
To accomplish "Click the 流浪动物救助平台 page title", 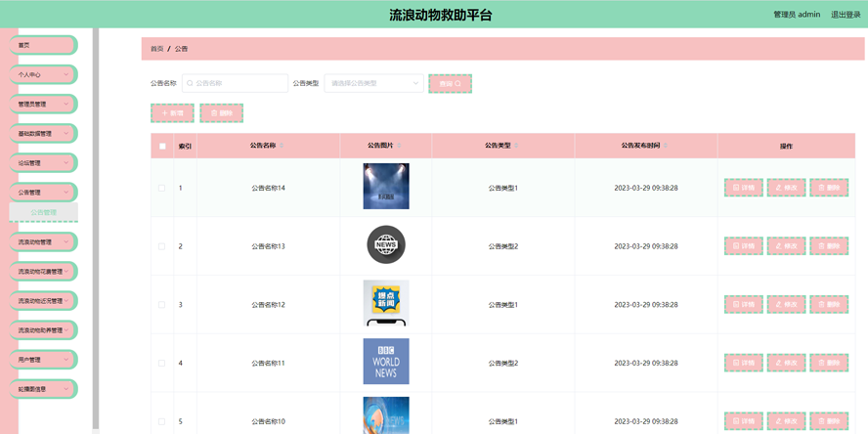I will (441, 15).
